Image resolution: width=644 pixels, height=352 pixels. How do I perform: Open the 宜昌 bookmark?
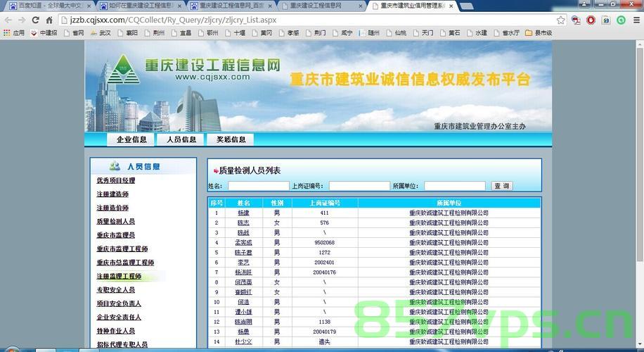click(181, 33)
